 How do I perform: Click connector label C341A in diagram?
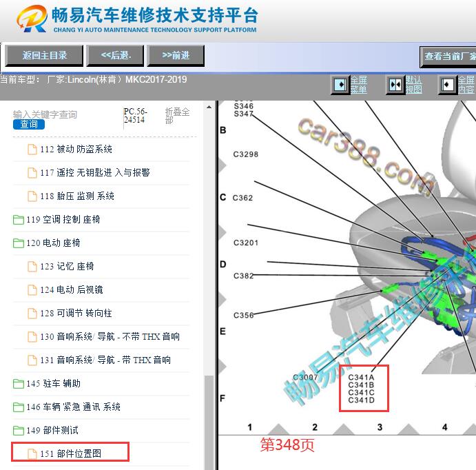point(361,378)
